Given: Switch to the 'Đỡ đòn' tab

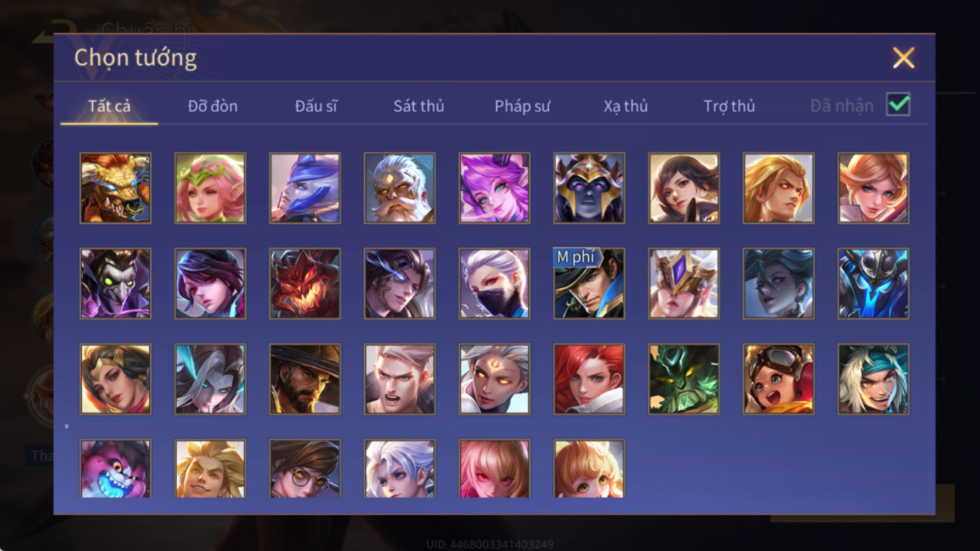Looking at the screenshot, I should 212,106.
